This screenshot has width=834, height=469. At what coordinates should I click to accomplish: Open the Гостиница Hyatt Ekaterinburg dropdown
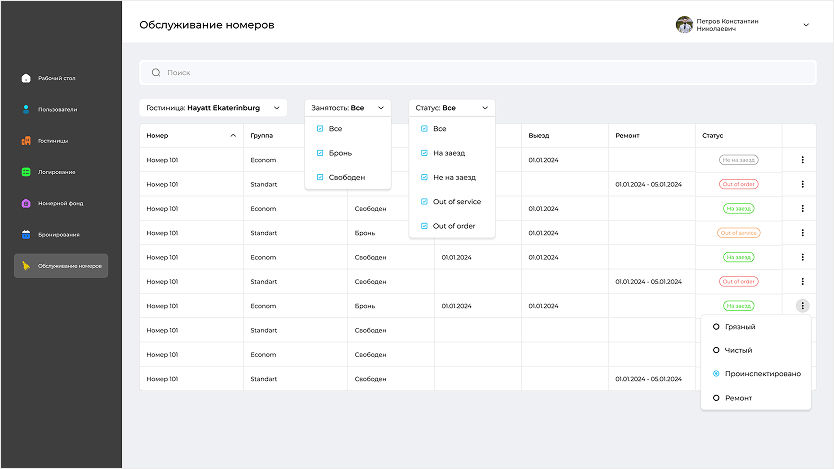213,107
